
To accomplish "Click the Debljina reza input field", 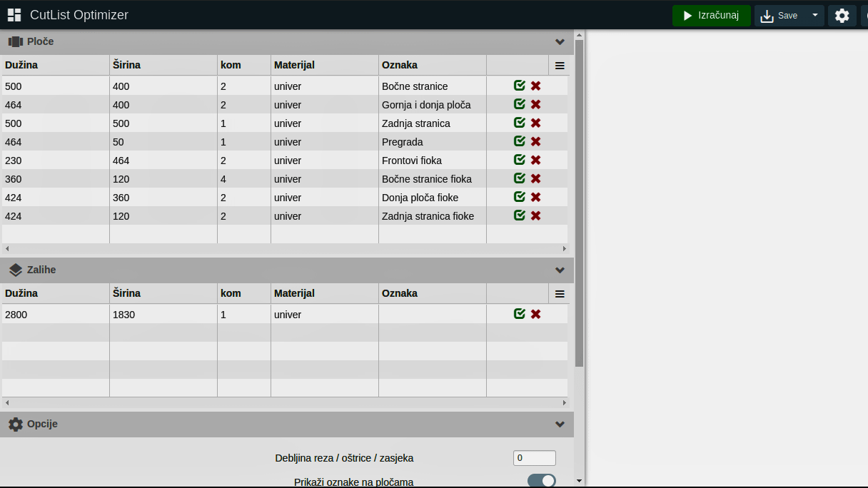I will point(534,458).
